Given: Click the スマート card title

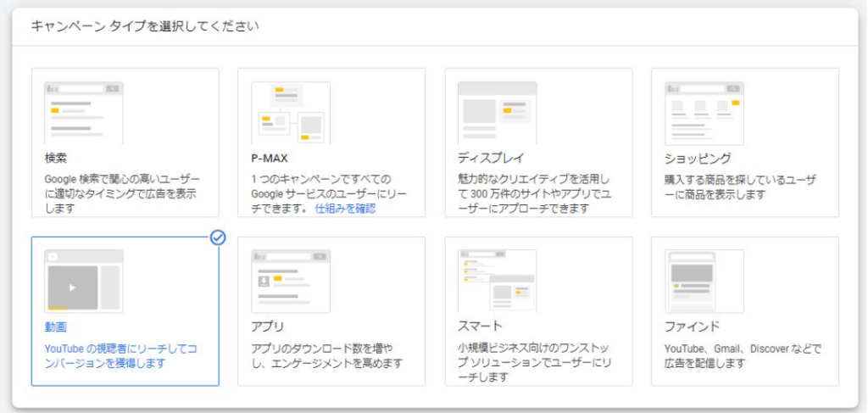Looking at the screenshot, I should click(x=480, y=325).
